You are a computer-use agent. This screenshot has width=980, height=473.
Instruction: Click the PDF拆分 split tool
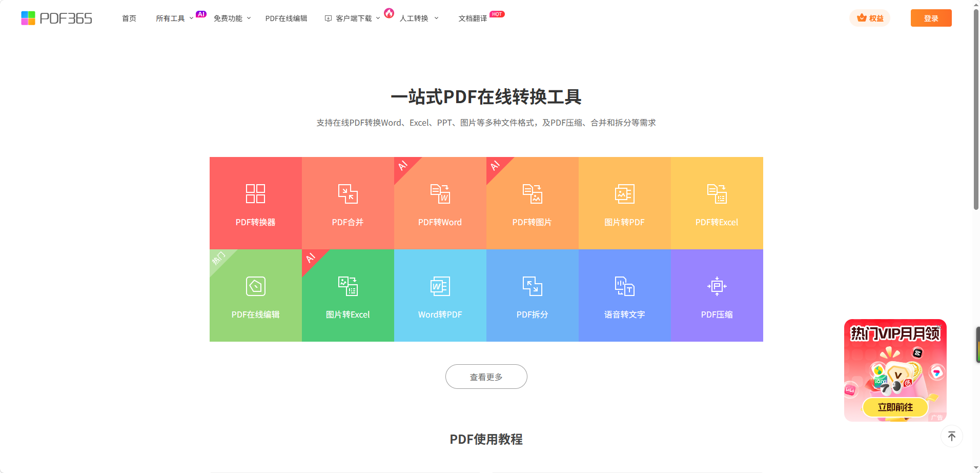pyautogui.click(x=532, y=295)
